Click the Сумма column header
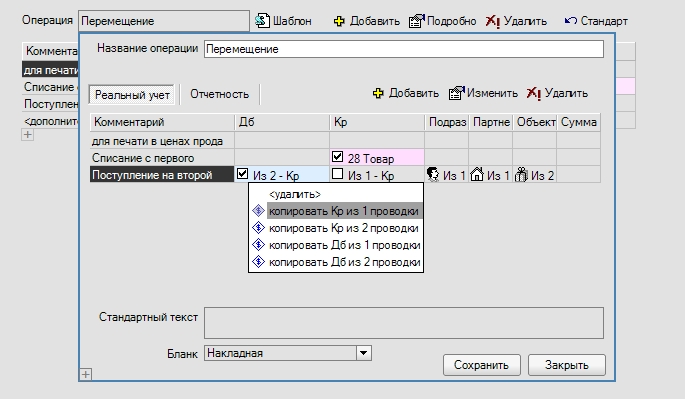 click(x=578, y=122)
